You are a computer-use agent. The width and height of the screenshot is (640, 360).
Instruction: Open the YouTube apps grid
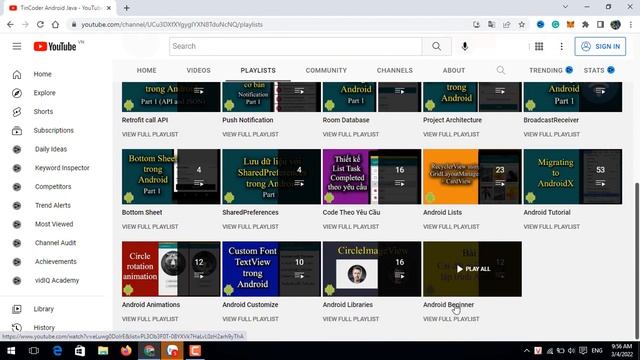click(x=539, y=47)
